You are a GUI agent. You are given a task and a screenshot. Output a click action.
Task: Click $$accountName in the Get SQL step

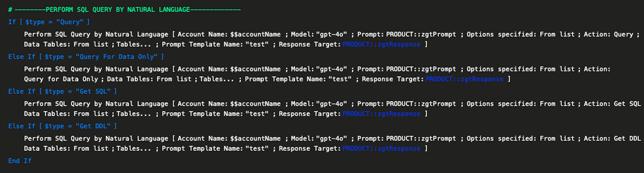click(255, 104)
